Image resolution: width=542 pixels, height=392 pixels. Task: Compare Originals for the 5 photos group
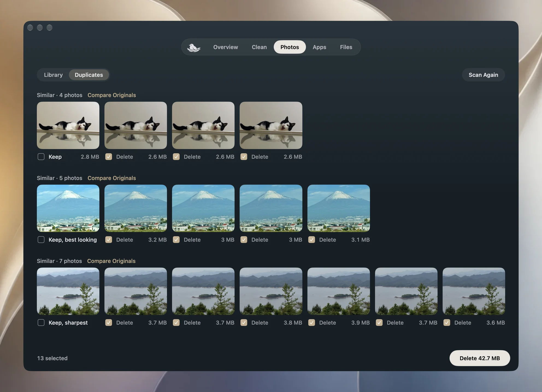click(111, 178)
